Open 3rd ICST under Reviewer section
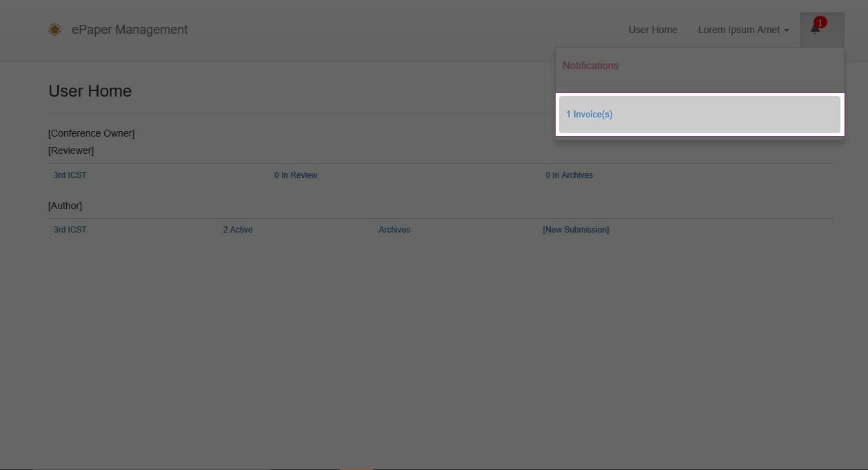 tap(70, 175)
